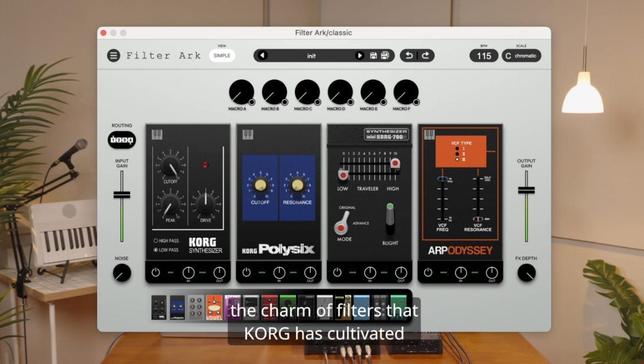Screen dimensions: 644x364
Task: Click the miniKORG-700 OUT level knob
Action: click(401, 273)
